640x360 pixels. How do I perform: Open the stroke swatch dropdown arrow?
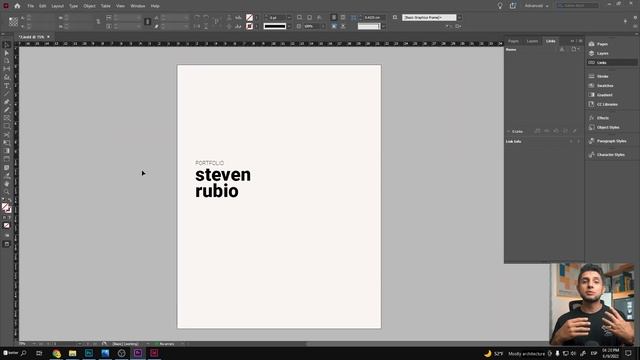click(256, 26)
